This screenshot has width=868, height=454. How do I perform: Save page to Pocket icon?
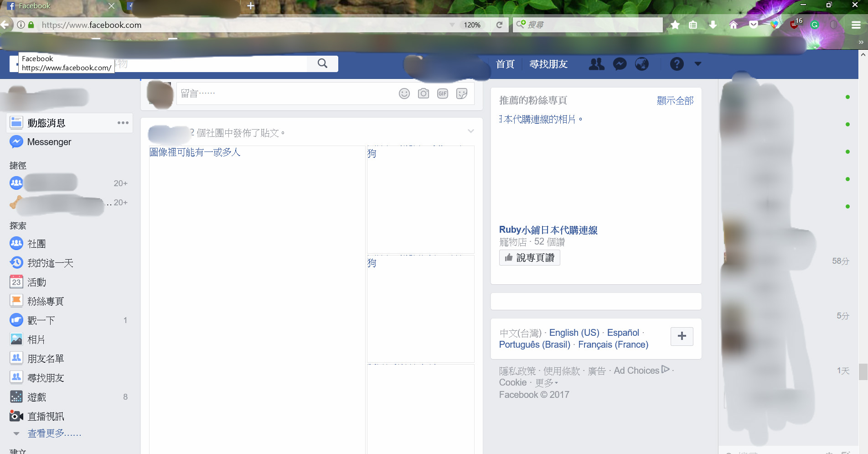pos(754,25)
